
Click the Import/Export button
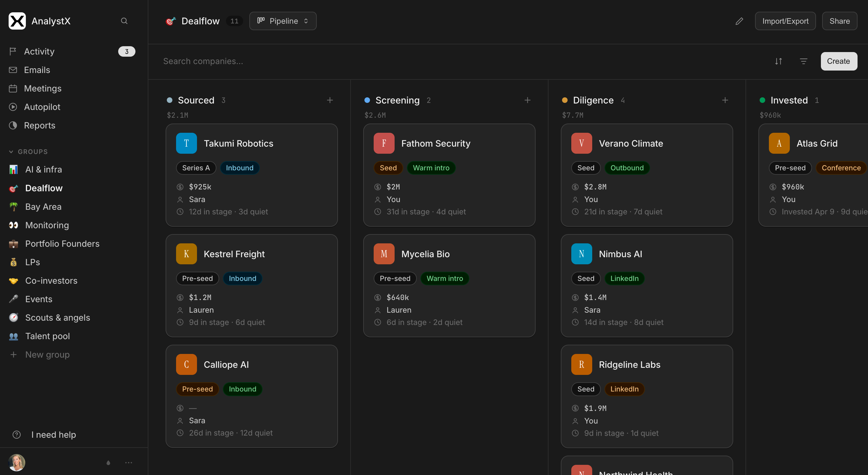785,21
